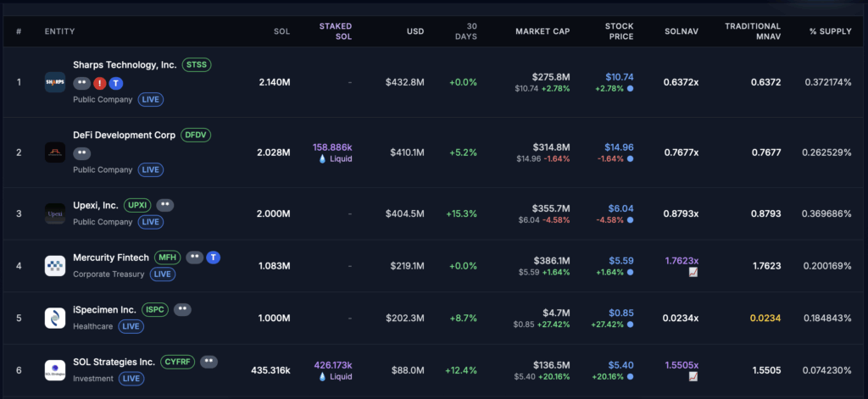The width and height of the screenshot is (868, 399).
Task: Click the DFDV ticker badge
Action: coord(196,135)
